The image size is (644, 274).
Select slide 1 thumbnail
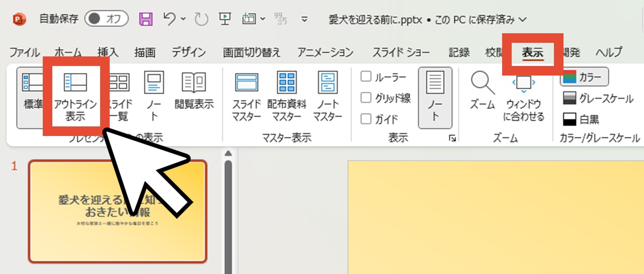118,212
